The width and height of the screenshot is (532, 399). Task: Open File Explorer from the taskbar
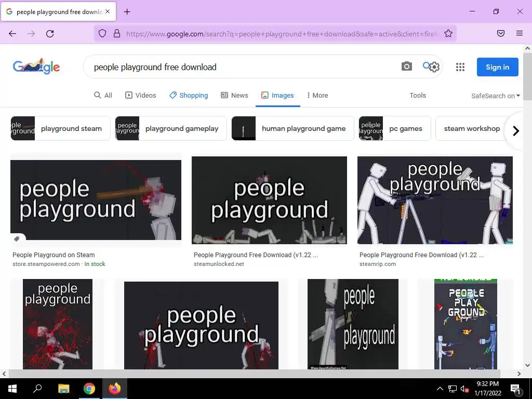pyautogui.click(x=63, y=389)
